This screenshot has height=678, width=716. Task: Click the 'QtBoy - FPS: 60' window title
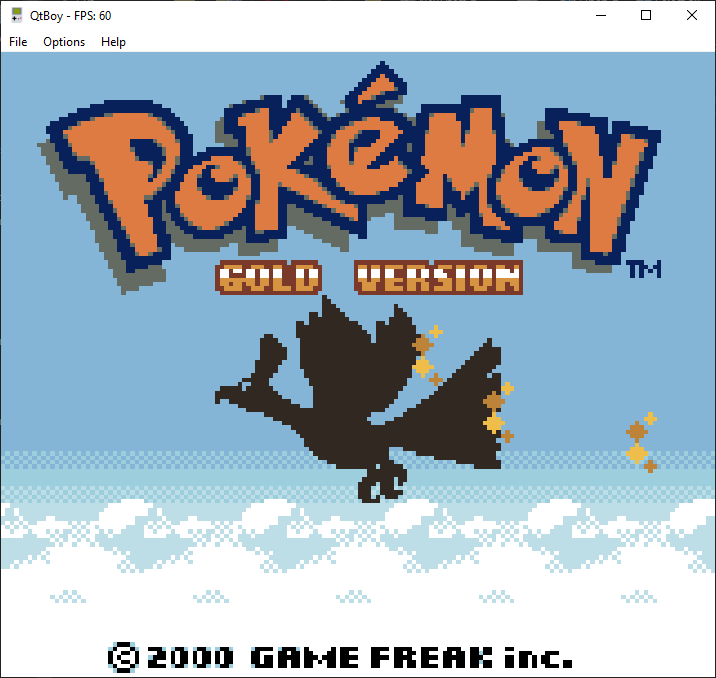(x=70, y=16)
